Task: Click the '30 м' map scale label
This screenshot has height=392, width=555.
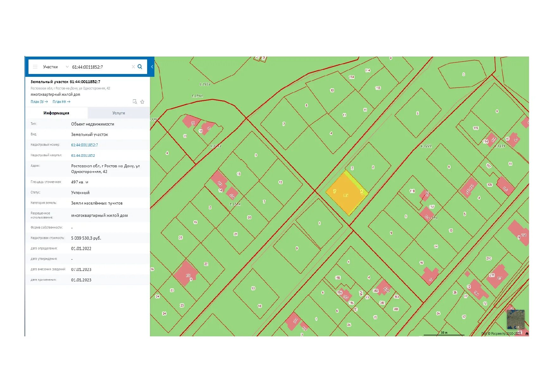Action: [444, 333]
